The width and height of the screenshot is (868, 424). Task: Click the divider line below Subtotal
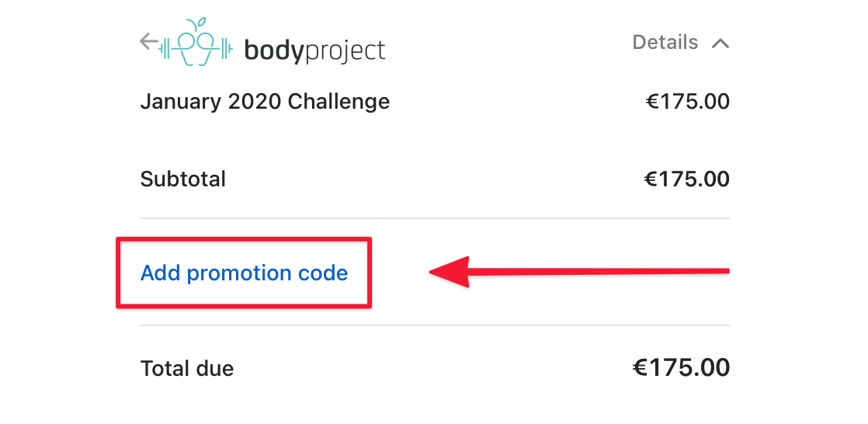pos(435,218)
